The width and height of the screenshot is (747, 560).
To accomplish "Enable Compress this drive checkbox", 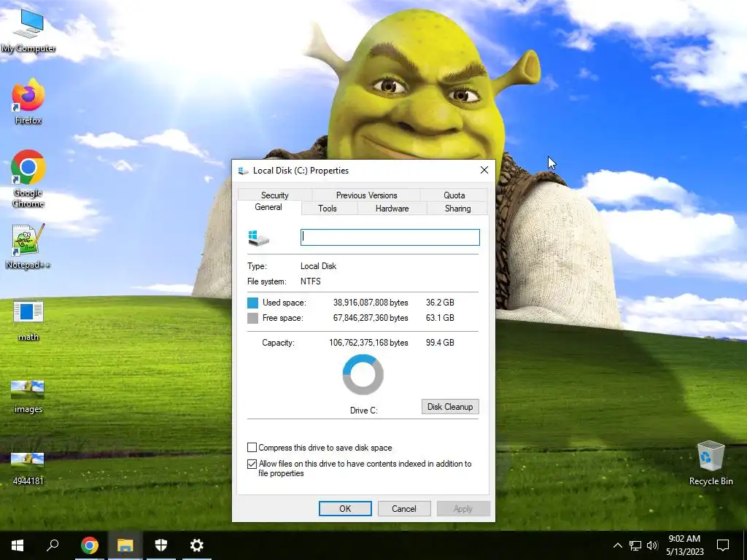I will pos(252,448).
